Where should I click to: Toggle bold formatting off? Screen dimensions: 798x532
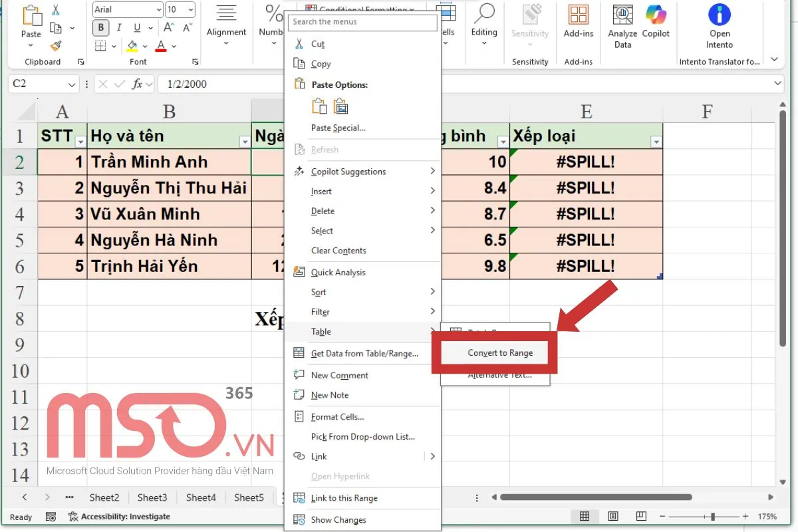click(x=100, y=27)
